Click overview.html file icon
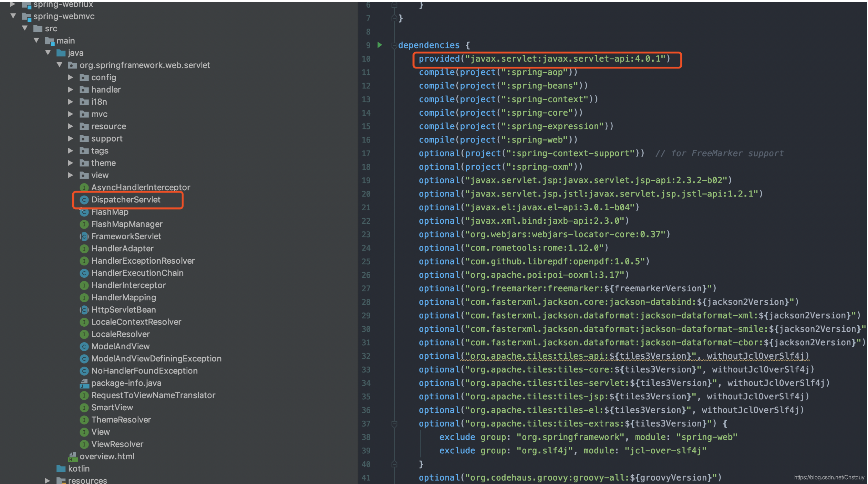 [73, 456]
